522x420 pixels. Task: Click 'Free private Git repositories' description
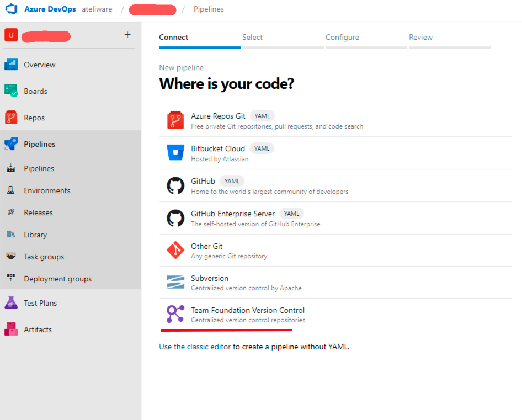[x=277, y=126]
